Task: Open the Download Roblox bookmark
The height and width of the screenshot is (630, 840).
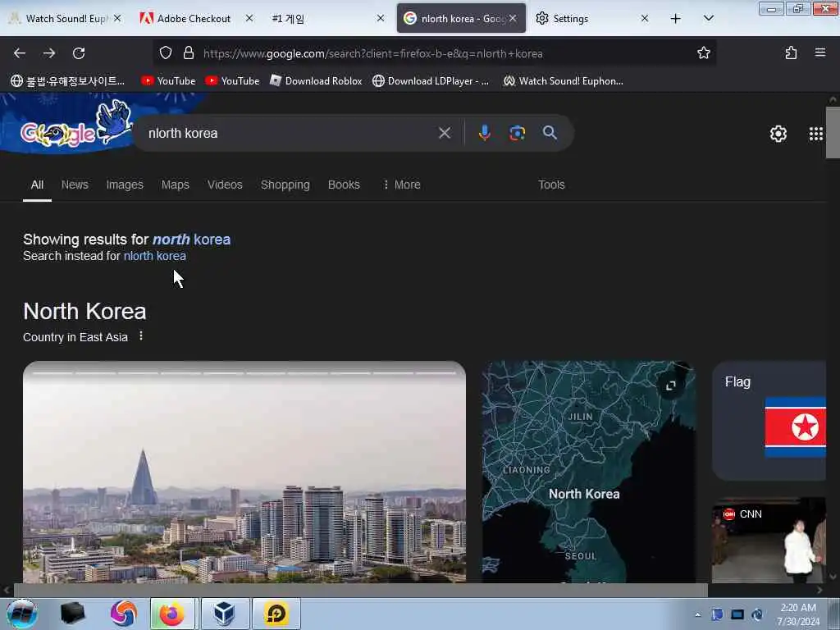Action: pos(316,81)
